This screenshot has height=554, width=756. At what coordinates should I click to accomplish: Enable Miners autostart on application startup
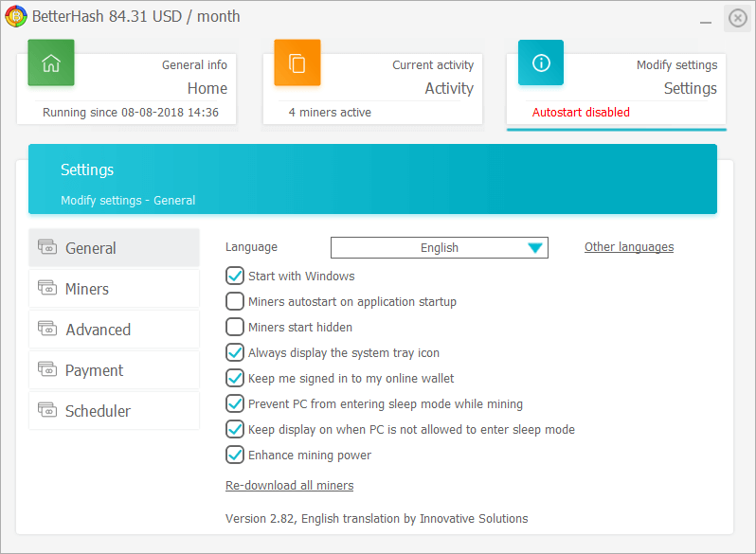pos(235,301)
